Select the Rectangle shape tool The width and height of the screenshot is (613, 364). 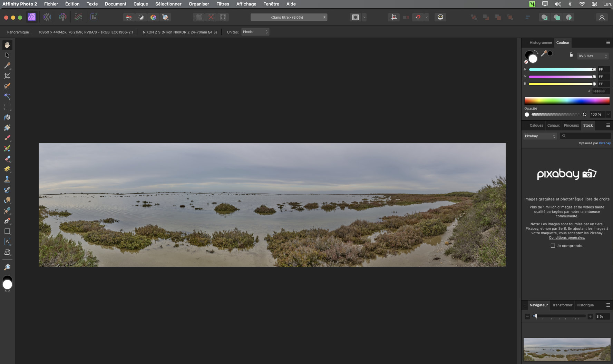coord(7,231)
